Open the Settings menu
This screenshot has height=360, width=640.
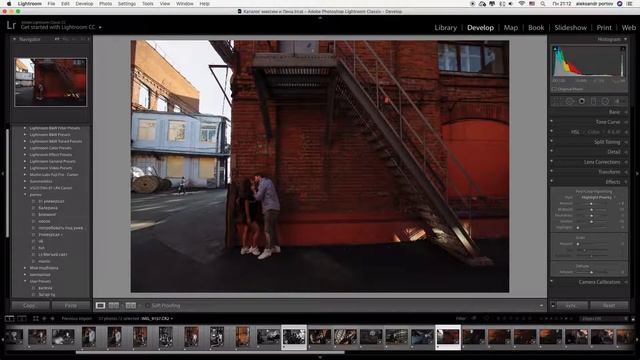(127, 4)
